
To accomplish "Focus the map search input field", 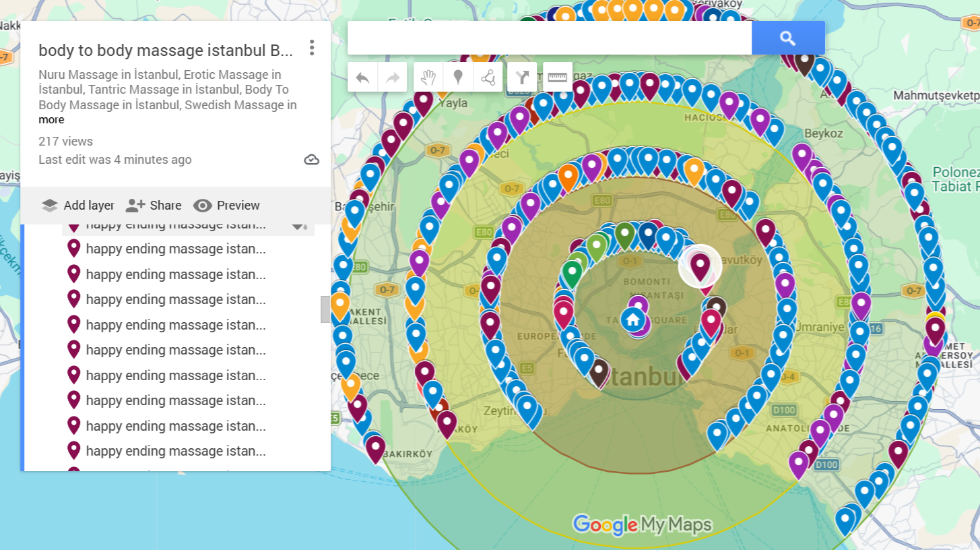I will [550, 38].
